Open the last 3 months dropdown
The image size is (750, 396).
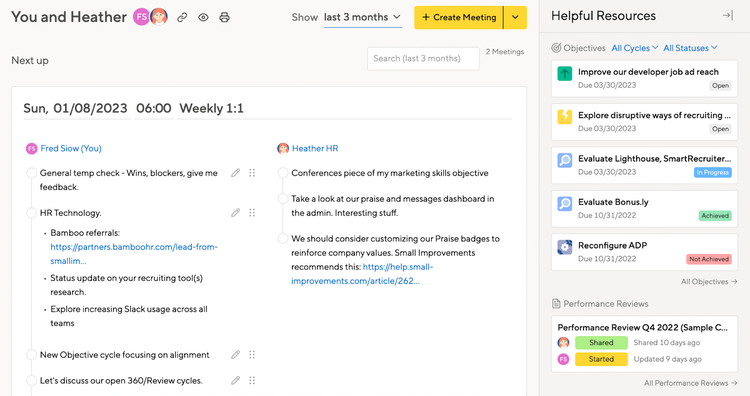click(363, 17)
